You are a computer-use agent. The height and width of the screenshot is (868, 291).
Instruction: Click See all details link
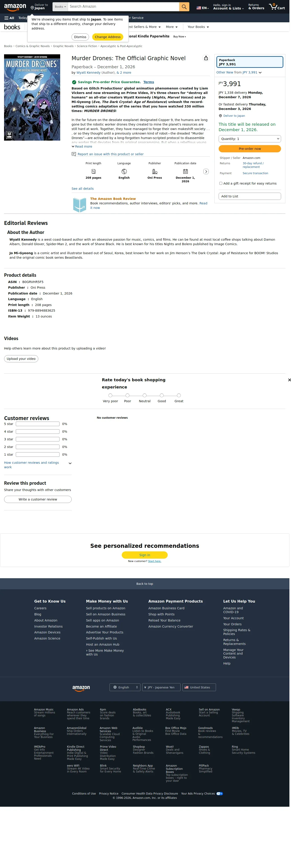pos(83,189)
